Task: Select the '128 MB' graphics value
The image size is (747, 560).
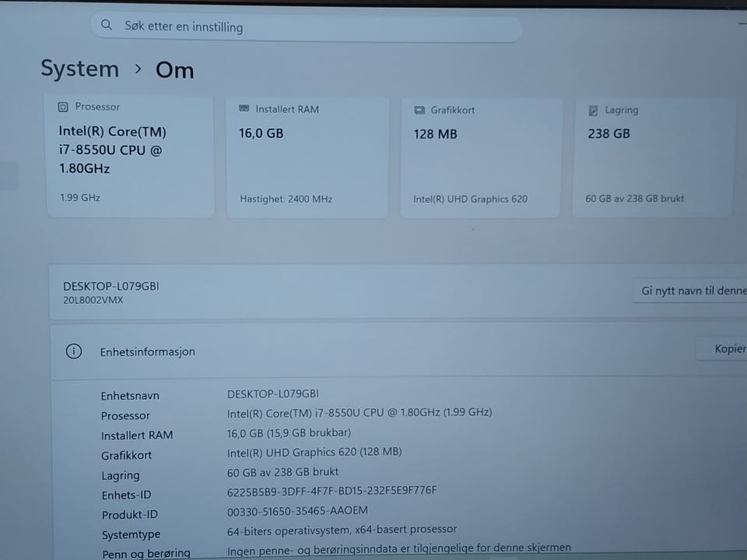Action: (x=435, y=135)
